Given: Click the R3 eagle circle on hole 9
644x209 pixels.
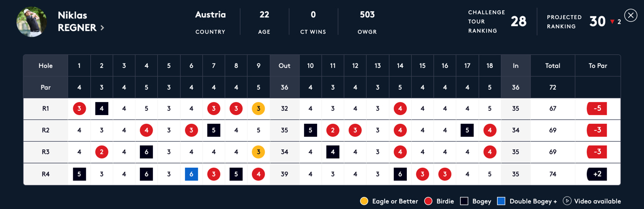Looking at the screenshot, I should click(x=258, y=152).
